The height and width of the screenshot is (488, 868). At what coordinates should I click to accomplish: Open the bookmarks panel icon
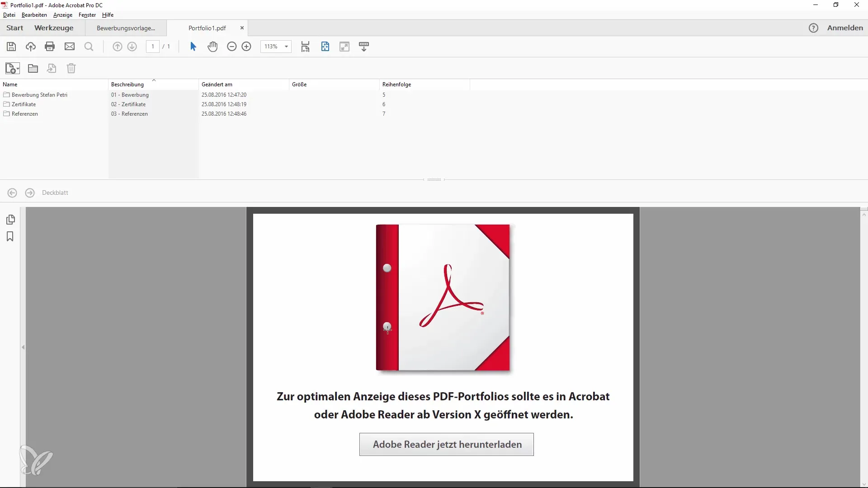[10, 236]
